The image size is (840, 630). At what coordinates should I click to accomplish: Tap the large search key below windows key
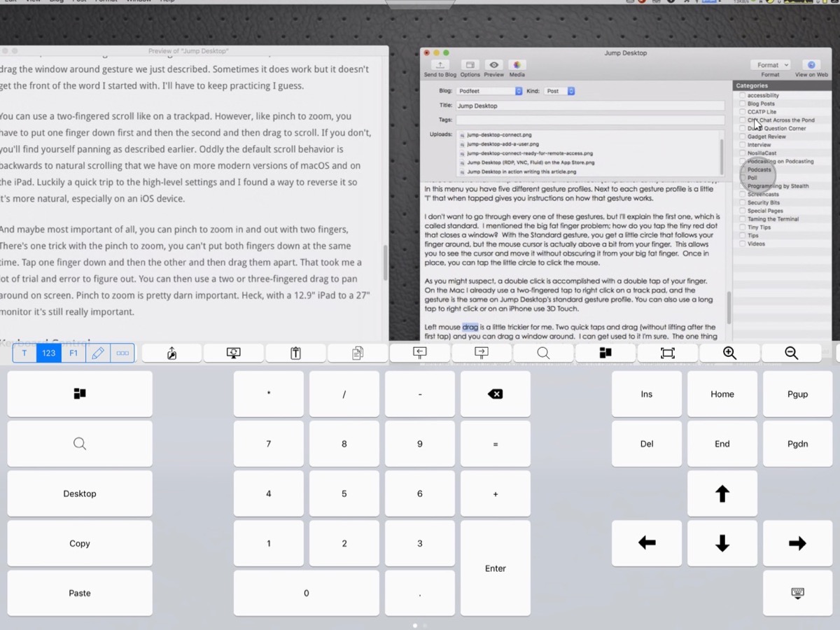(x=80, y=444)
